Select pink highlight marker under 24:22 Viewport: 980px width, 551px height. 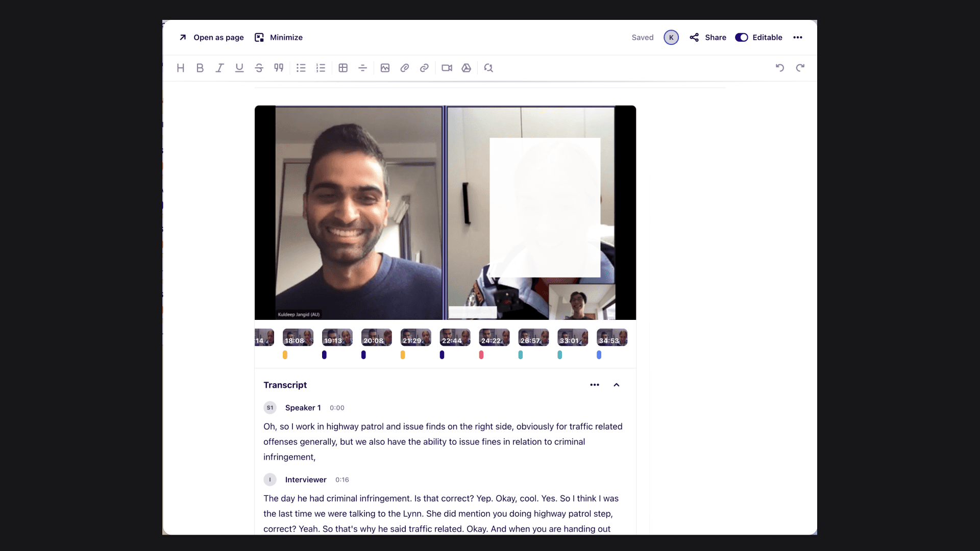(481, 355)
